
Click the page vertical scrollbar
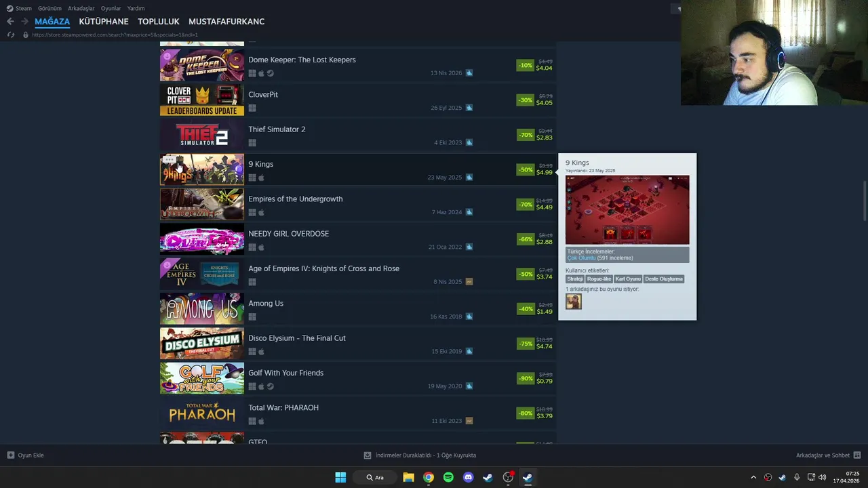click(x=865, y=201)
